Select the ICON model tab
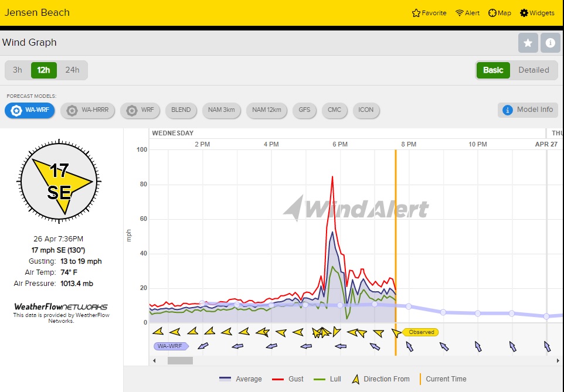Screen dimensions: 564x392 366,110
